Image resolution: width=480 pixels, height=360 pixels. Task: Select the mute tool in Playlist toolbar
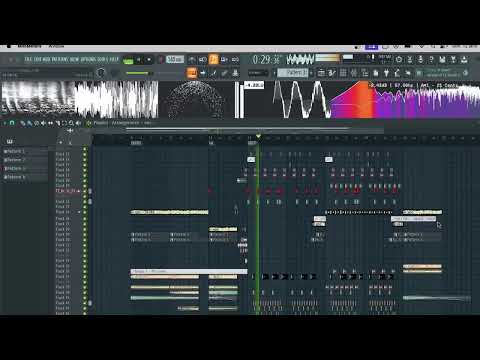point(43,123)
